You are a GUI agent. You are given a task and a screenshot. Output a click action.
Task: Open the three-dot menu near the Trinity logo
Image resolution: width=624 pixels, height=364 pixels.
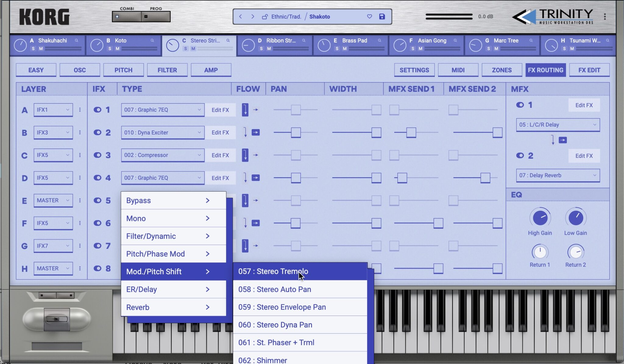(x=605, y=16)
